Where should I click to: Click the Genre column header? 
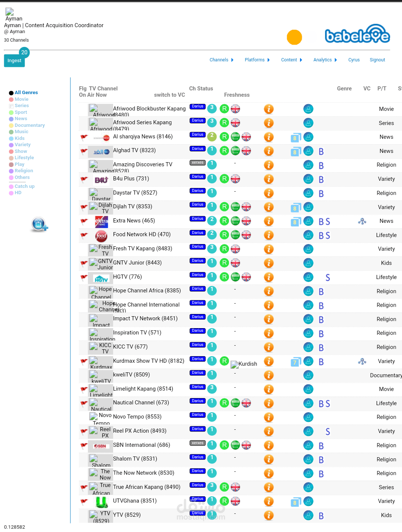tap(344, 89)
